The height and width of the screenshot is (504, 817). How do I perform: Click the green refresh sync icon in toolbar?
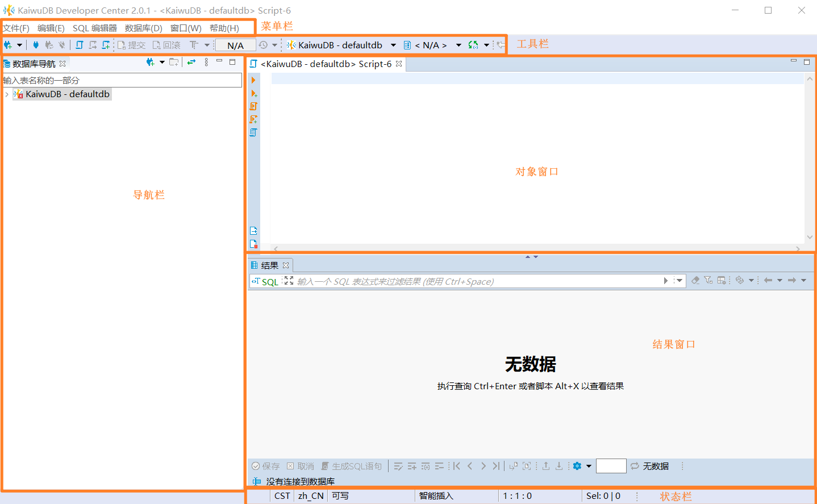(473, 45)
